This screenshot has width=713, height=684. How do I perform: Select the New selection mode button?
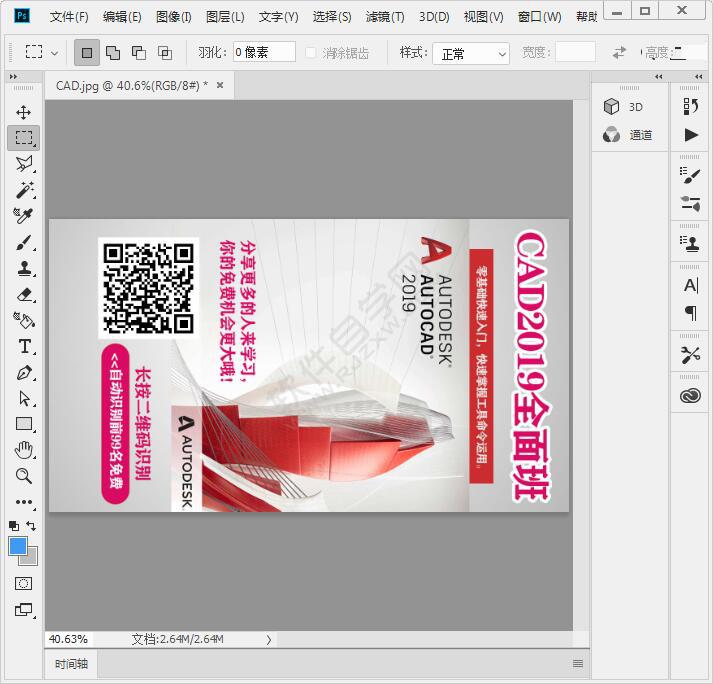(87, 53)
